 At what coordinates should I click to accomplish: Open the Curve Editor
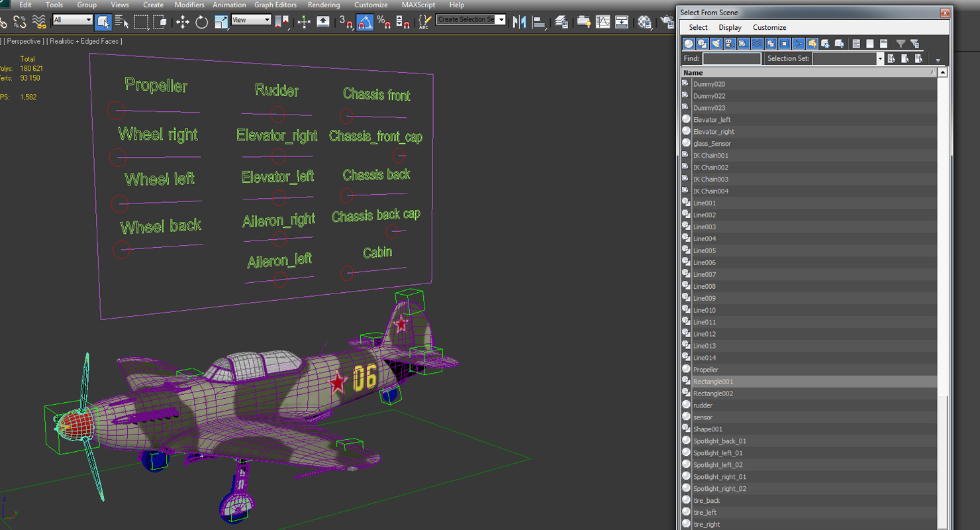(x=603, y=21)
